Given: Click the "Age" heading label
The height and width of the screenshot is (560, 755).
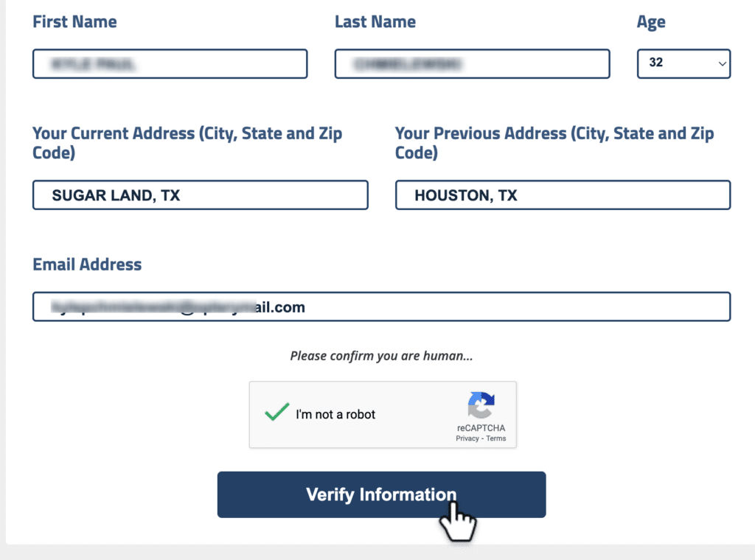Looking at the screenshot, I should (x=651, y=21).
